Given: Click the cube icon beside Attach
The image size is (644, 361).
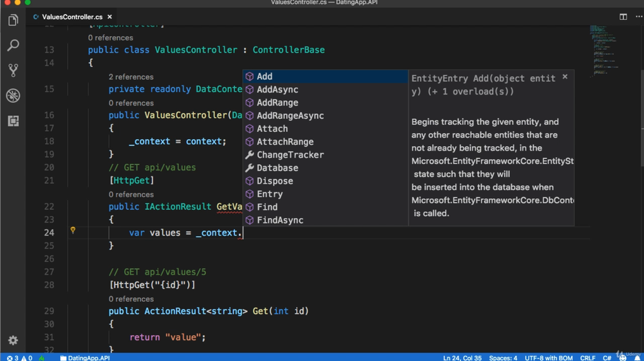Looking at the screenshot, I should coord(249,129).
